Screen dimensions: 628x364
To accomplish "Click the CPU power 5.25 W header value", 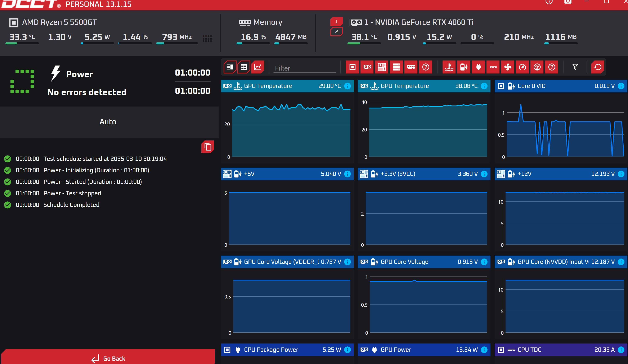I will [97, 37].
